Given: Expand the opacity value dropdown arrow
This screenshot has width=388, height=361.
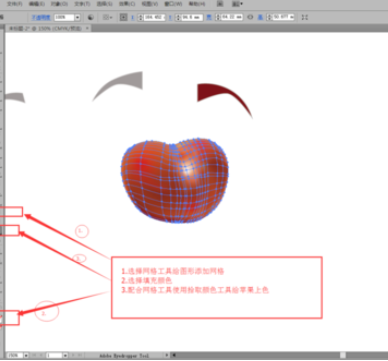Looking at the screenshot, I should [x=78, y=17].
